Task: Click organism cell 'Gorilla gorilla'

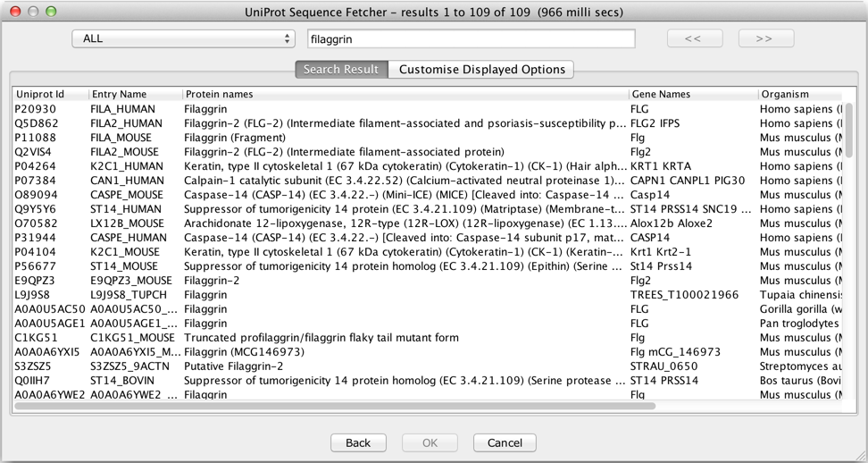Action: click(800, 309)
